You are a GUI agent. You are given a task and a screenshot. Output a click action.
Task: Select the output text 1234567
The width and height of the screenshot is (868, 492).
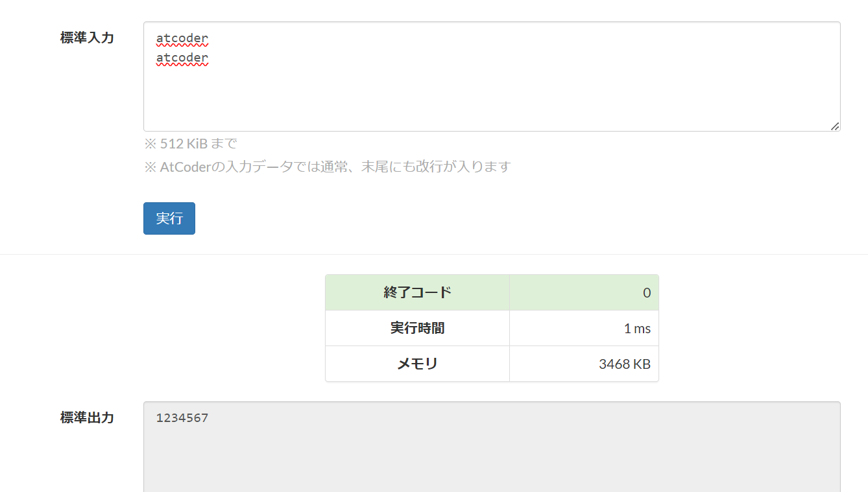(x=180, y=417)
